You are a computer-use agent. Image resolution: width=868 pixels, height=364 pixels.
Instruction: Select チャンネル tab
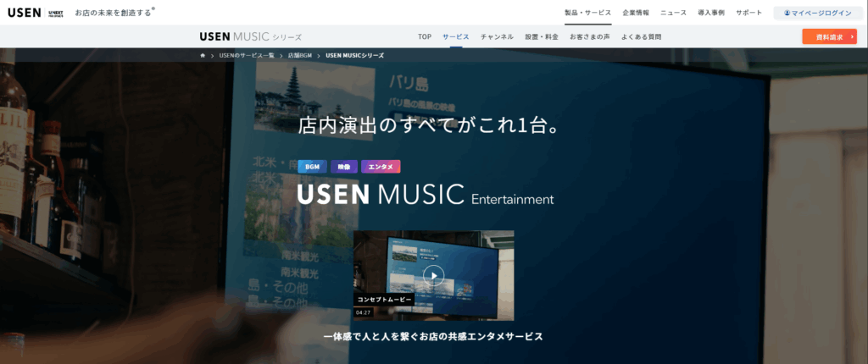pyautogui.click(x=497, y=37)
